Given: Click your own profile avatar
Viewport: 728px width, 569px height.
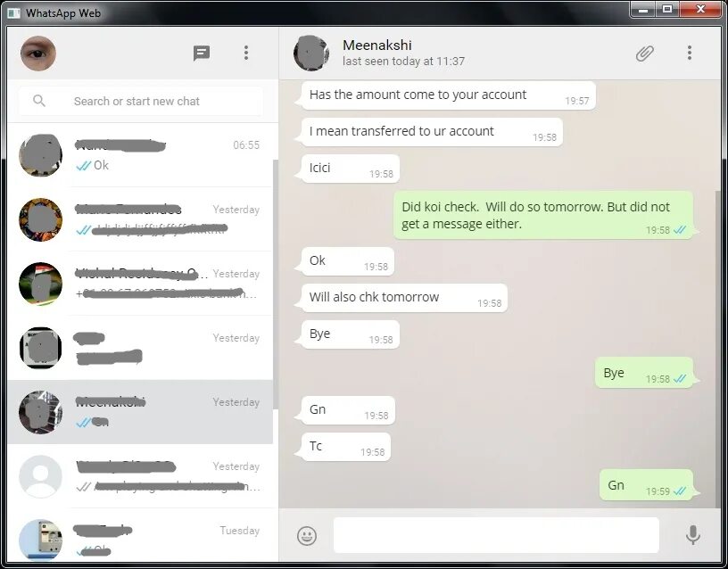Looking at the screenshot, I should pyautogui.click(x=38, y=53).
